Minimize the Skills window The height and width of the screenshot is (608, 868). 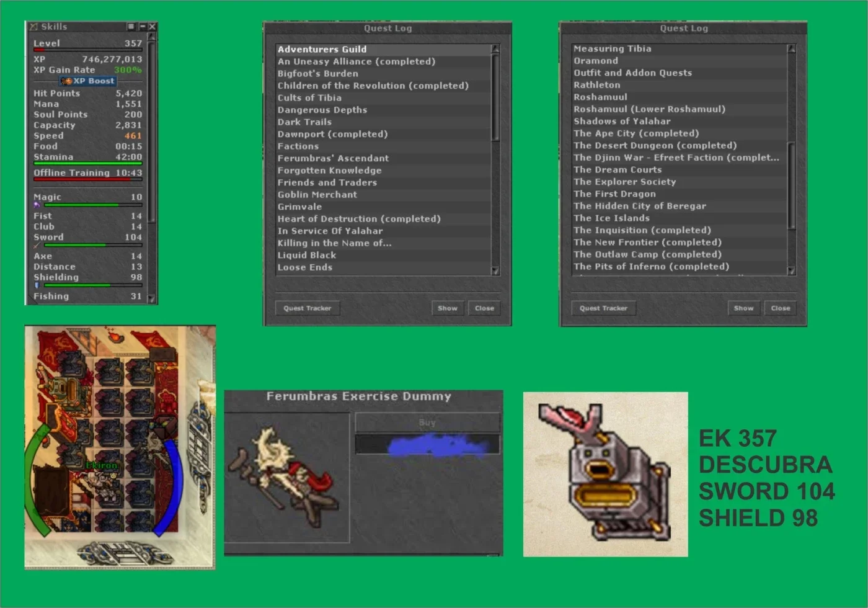tap(142, 27)
